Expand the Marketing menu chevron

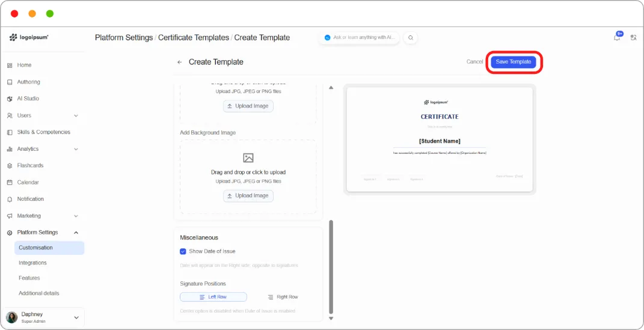(x=76, y=216)
